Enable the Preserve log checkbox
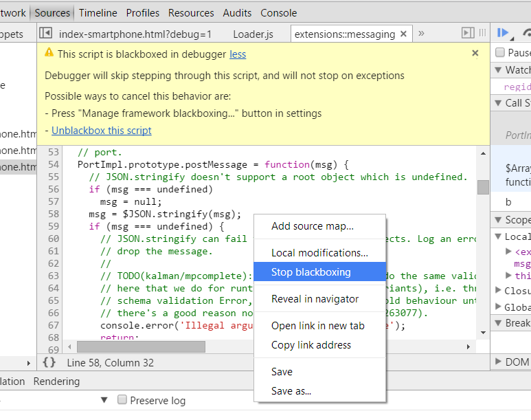531x420 pixels. click(x=122, y=400)
